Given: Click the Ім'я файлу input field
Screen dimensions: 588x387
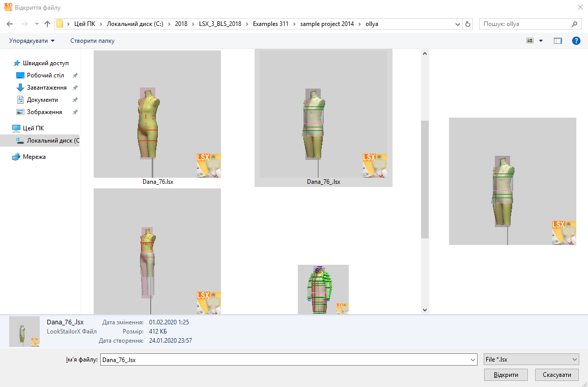Looking at the screenshot, I should click(285, 360).
